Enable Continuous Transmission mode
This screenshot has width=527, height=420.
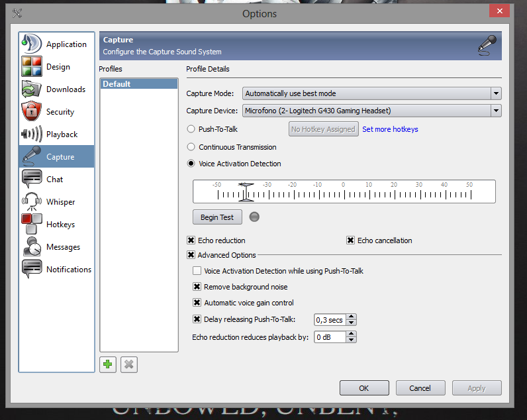pos(191,147)
